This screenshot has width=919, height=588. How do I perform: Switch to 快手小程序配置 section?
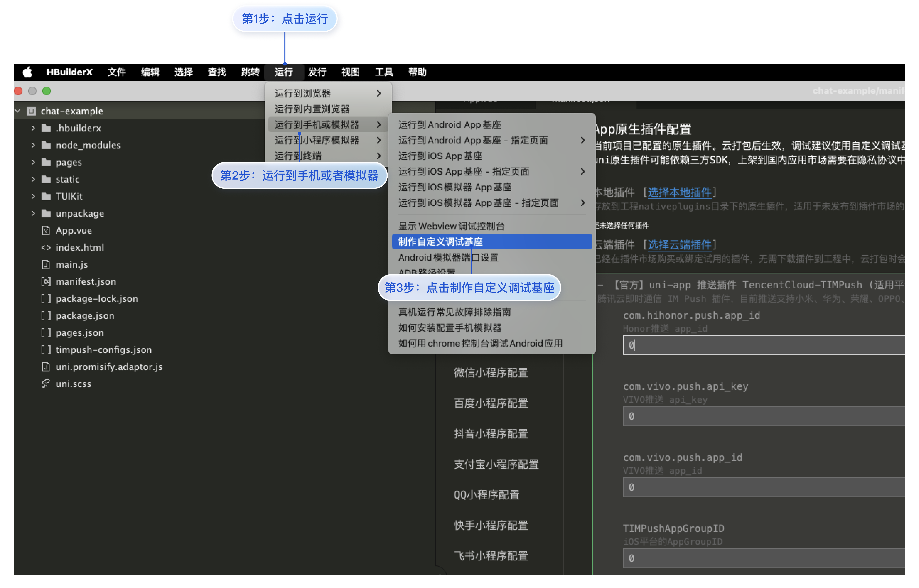pyautogui.click(x=491, y=525)
